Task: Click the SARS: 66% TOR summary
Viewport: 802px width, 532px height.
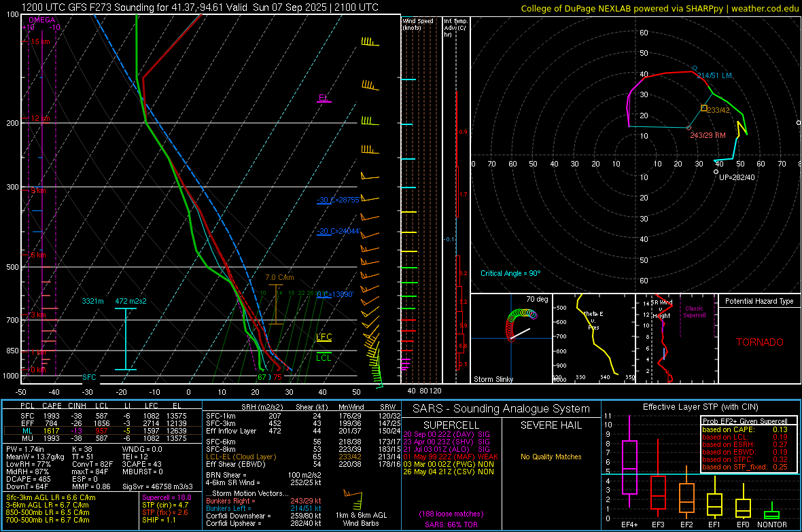Action: pos(451,525)
